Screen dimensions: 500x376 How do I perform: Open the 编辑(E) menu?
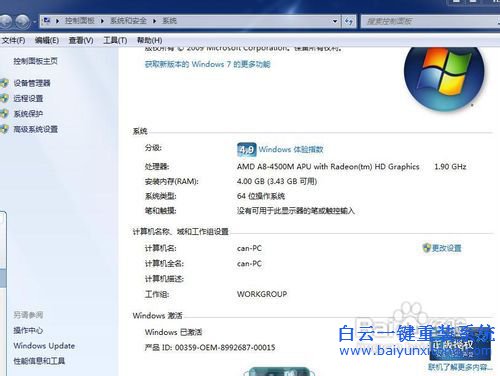click(x=47, y=40)
